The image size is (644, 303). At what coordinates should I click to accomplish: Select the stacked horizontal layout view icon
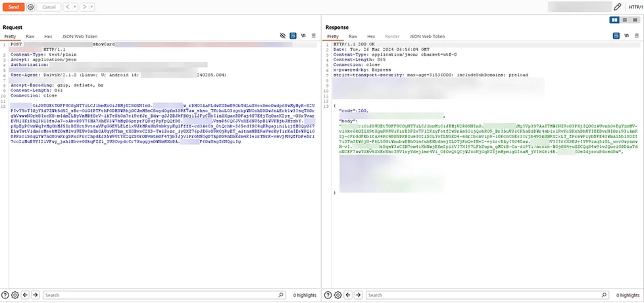click(625, 20)
